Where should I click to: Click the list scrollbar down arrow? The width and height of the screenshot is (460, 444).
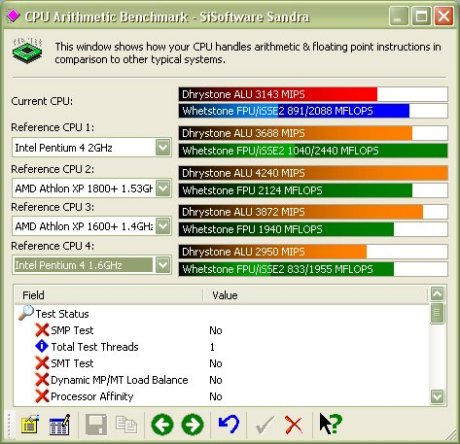(x=437, y=396)
